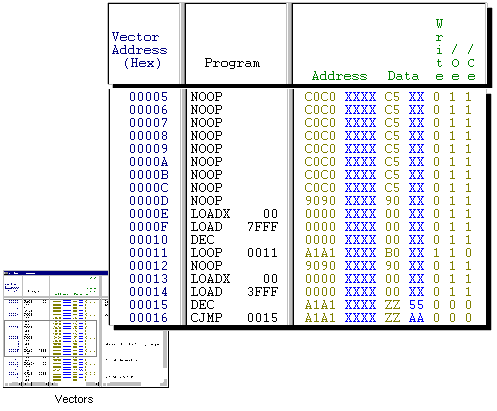
Task: Click the Vectors caption label
Action: click(74, 399)
